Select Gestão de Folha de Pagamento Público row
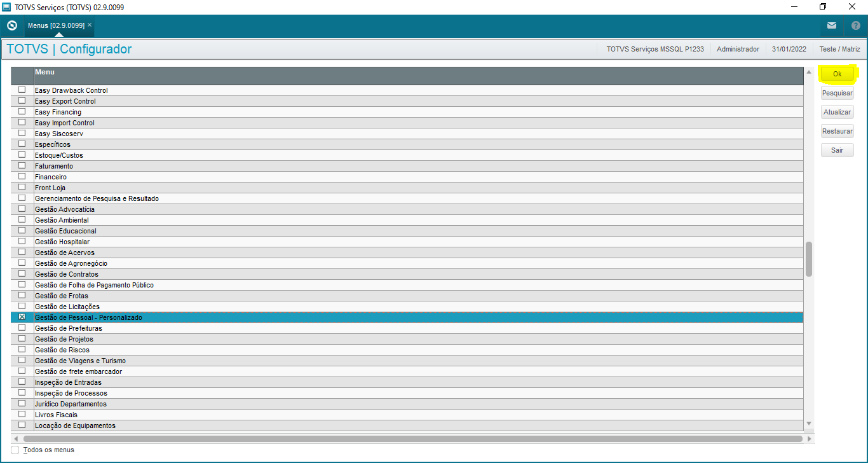Viewport: 868px width, 463px height. [407, 285]
